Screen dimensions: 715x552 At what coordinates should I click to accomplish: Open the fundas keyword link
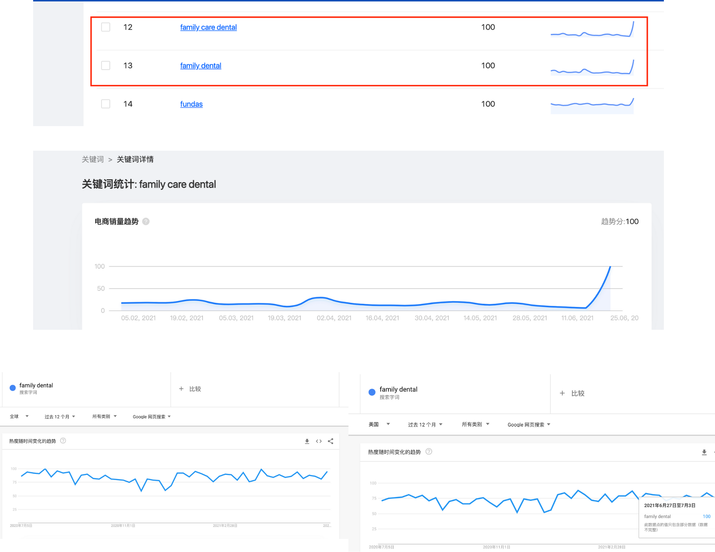tap(191, 104)
